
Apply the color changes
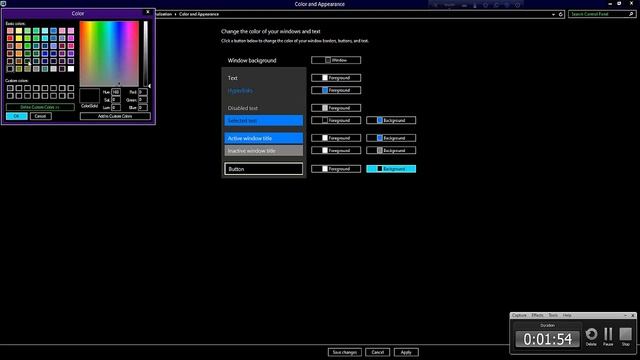pyautogui.click(x=406, y=352)
